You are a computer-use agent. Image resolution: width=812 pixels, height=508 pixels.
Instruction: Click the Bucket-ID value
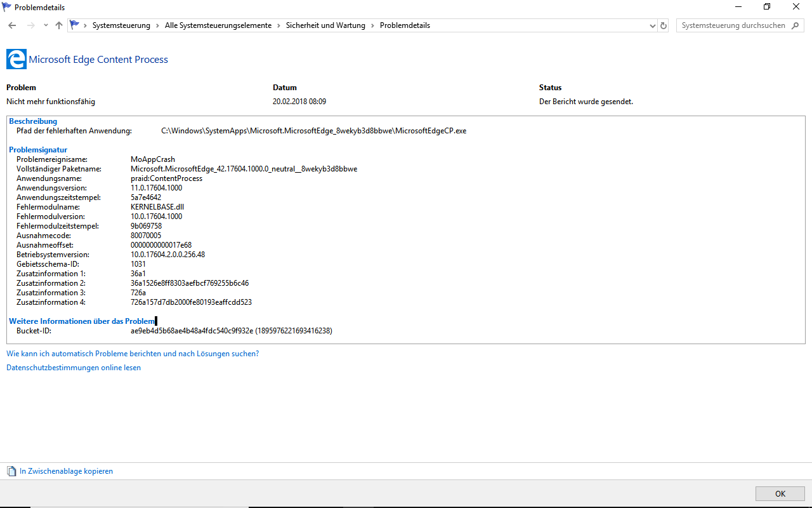pos(232,331)
